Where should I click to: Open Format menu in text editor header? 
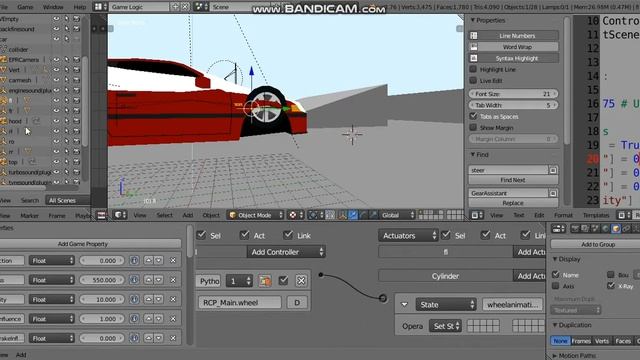tap(563, 215)
